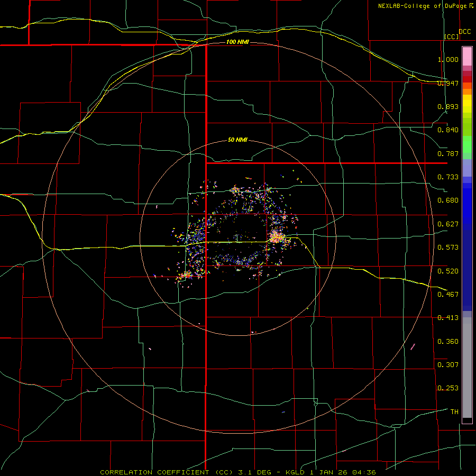Select the 0.787 scale value
The height and width of the screenshot is (476, 476).
click(448, 153)
